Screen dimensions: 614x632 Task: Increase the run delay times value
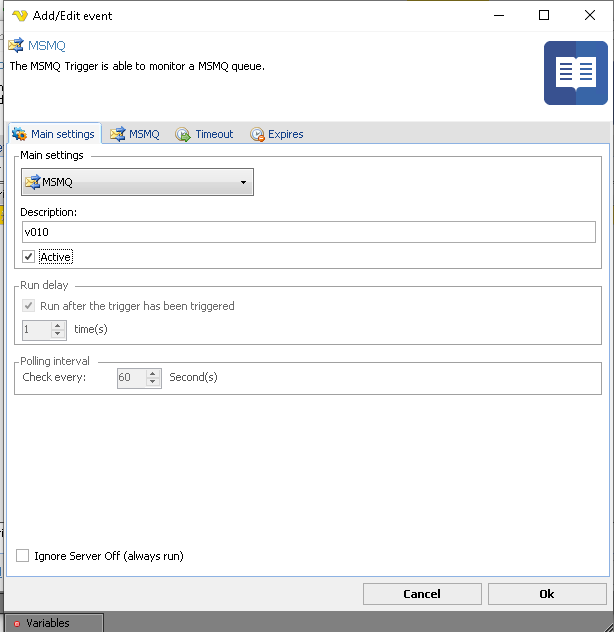[x=58, y=324]
